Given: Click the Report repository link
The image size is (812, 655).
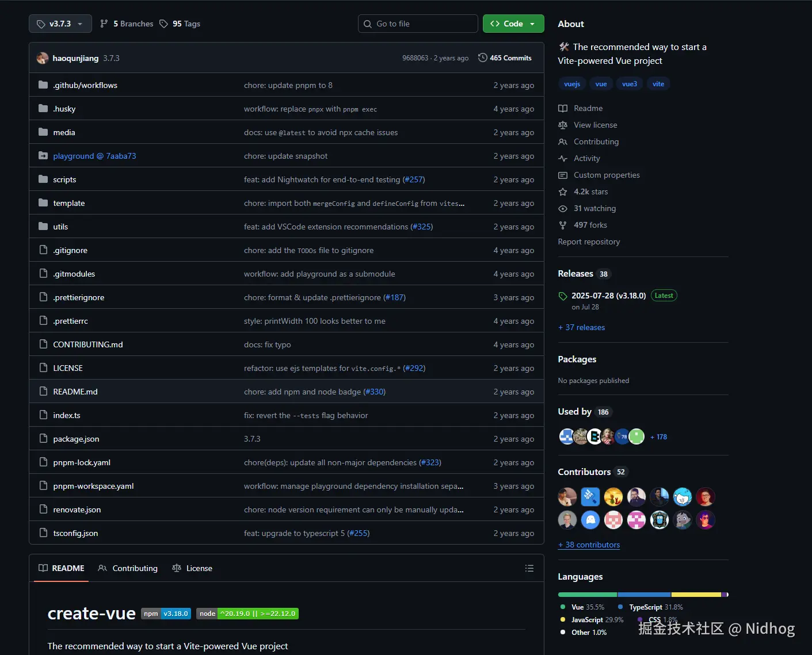Looking at the screenshot, I should click(589, 242).
